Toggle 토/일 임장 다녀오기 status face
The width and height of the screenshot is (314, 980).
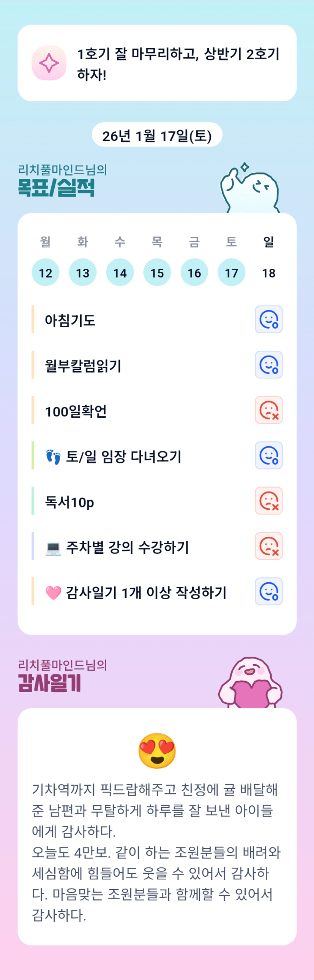point(268,455)
